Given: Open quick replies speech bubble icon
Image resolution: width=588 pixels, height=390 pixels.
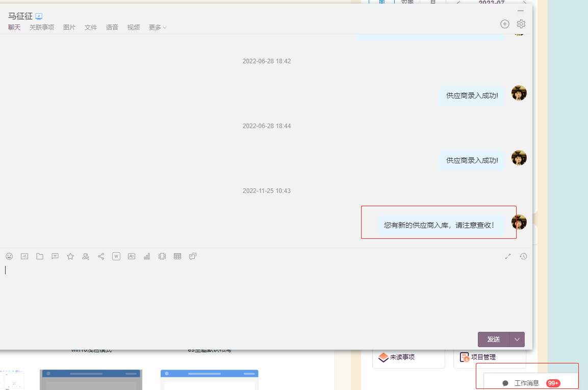Looking at the screenshot, I should coord(55,256).
